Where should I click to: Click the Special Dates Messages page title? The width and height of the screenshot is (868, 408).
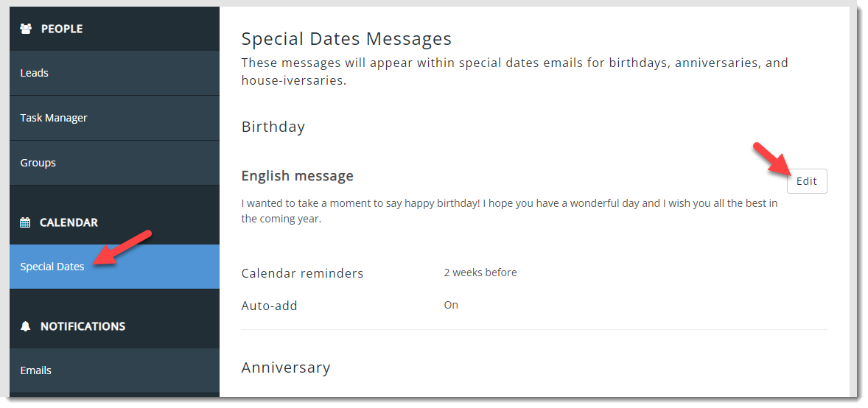click(x=346, y=38)
